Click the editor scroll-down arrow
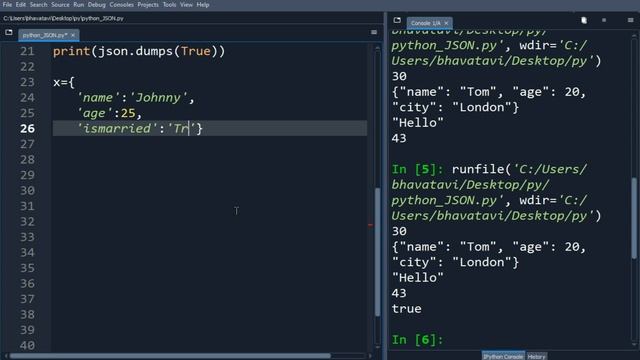The image size is (640, 360). pos(378,347)
